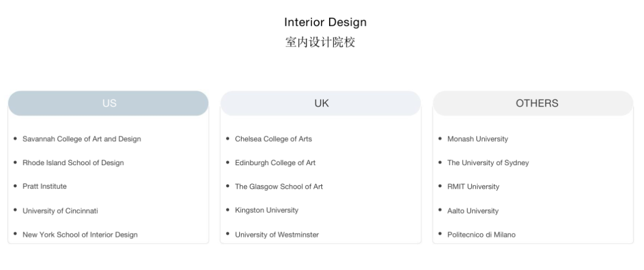
Task: Click Chelsea College of Arts
Action: point(273,139)
